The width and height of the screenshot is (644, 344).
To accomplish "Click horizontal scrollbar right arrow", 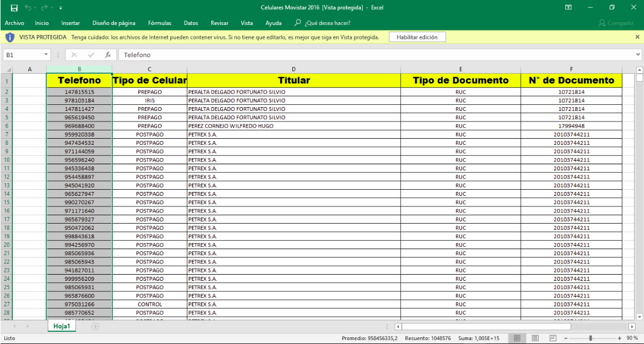I will click(632, 326).
